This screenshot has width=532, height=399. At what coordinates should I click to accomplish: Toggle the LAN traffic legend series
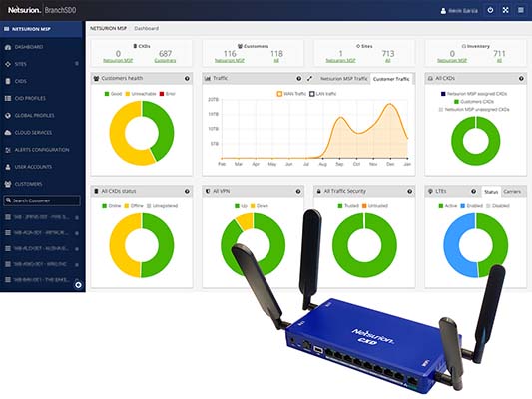(x=323, y=94)
